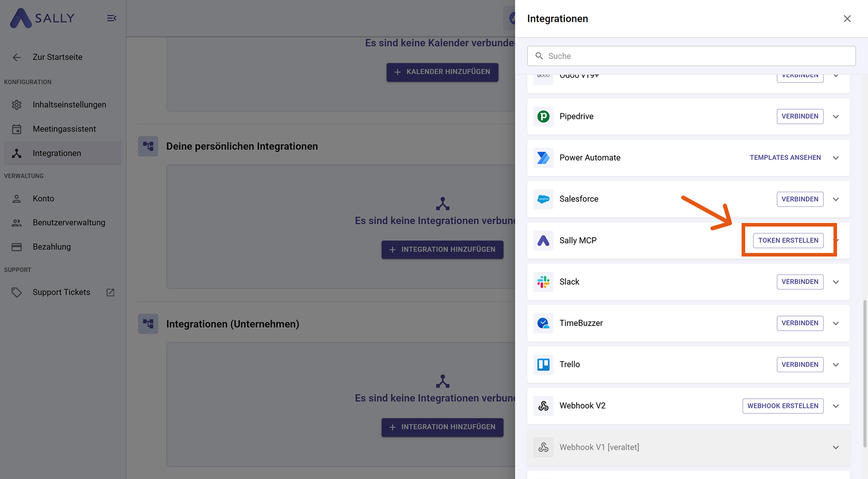Expand the Webhook V1 [veraltet] entry
868x479 pixels.
tap(836, 448)
